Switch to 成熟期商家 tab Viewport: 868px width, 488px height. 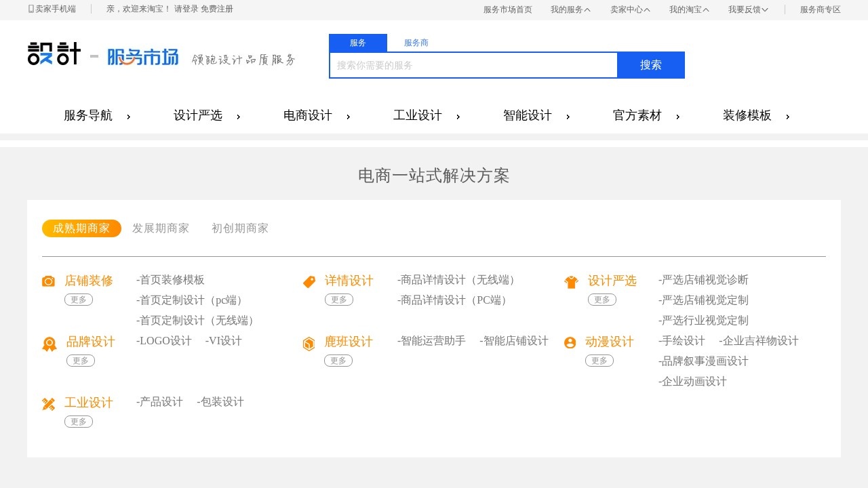(81, 228)
